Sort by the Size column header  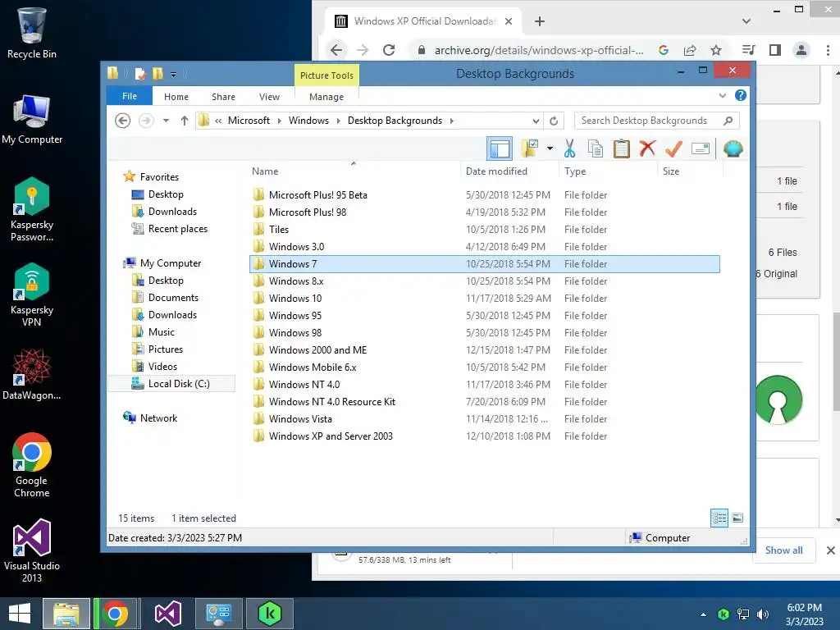point(671,171)
